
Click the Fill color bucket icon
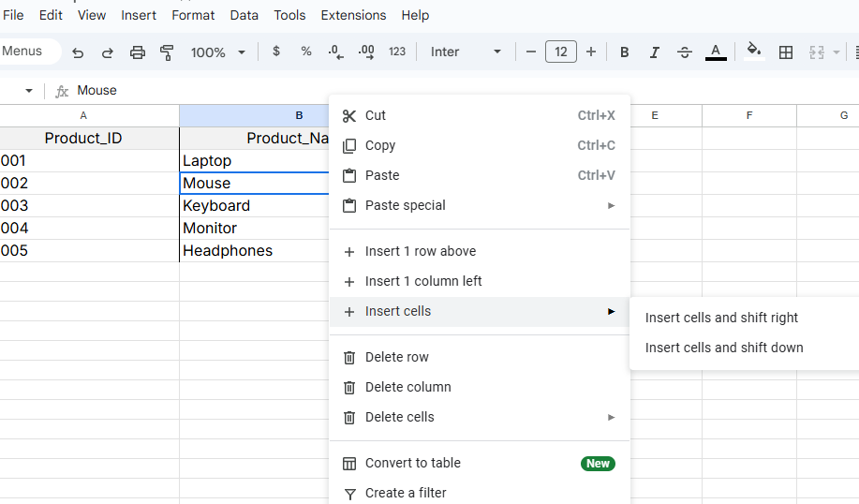tap(753, 52)
